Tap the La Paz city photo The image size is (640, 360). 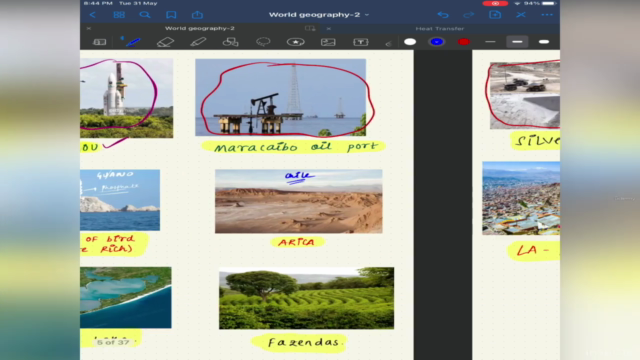click(521, 198)
